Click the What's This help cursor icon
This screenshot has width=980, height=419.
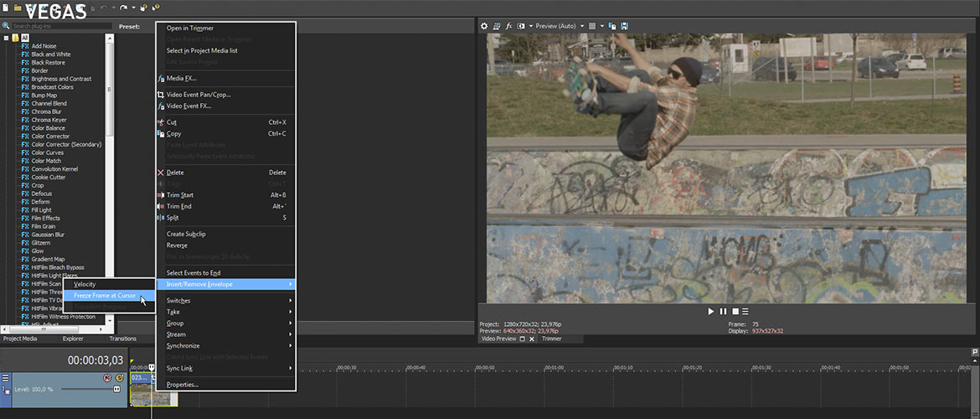[x=154, y=8]
